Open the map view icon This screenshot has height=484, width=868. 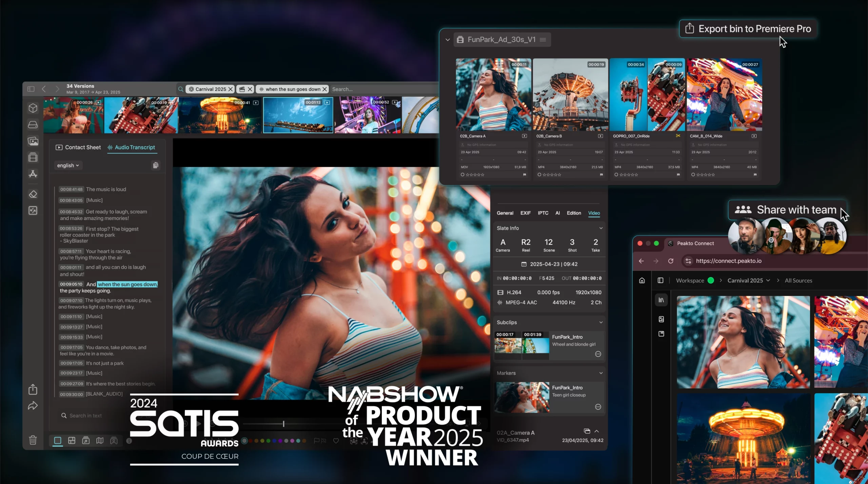point(100,440)
